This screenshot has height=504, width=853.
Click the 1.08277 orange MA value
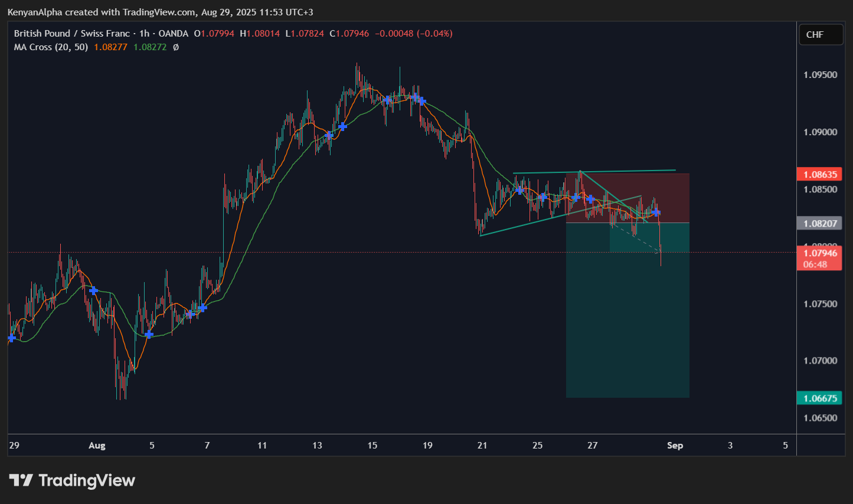pyautogui.click(x=110, y=47)
